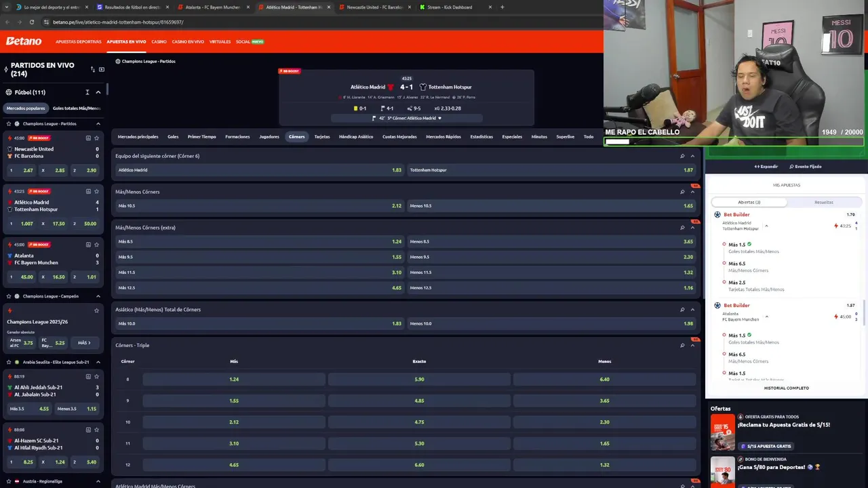
Task: Open stats icon for Atlético Madrid match card
Action: coord(88,191)
